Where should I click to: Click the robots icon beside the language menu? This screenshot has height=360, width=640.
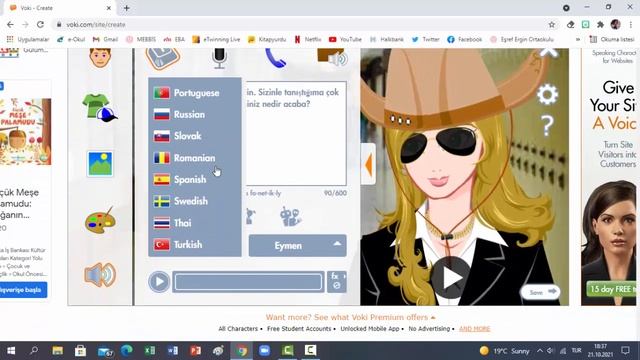click(x=290, y=217)
